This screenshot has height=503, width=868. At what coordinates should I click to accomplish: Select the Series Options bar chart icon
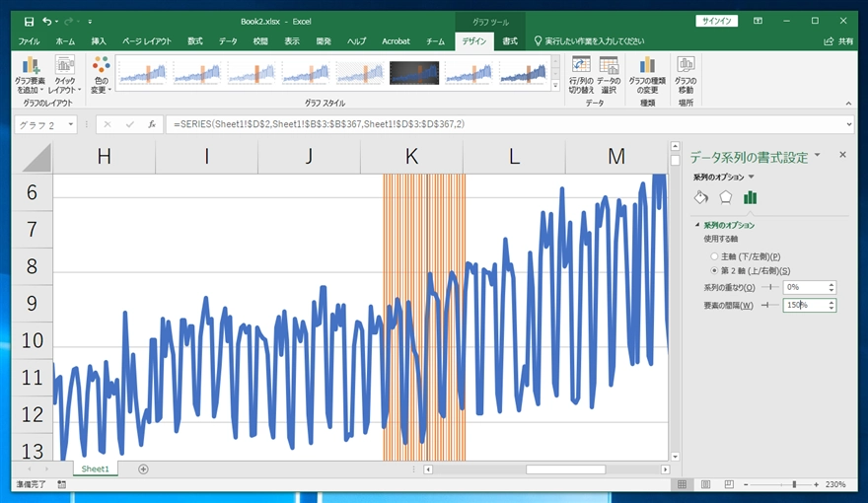click(750, 197)
